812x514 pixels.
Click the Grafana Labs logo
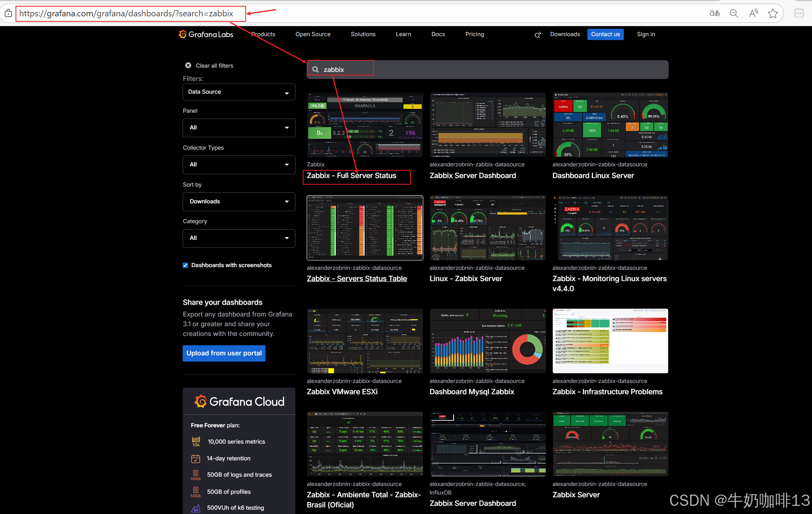click(206, 34)
